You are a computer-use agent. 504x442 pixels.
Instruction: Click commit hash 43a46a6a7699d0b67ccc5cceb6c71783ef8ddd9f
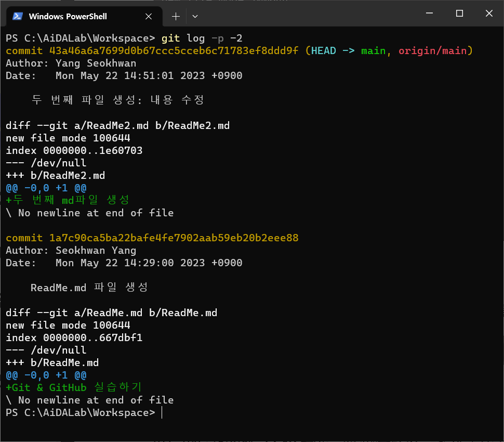tap(174, 51)
